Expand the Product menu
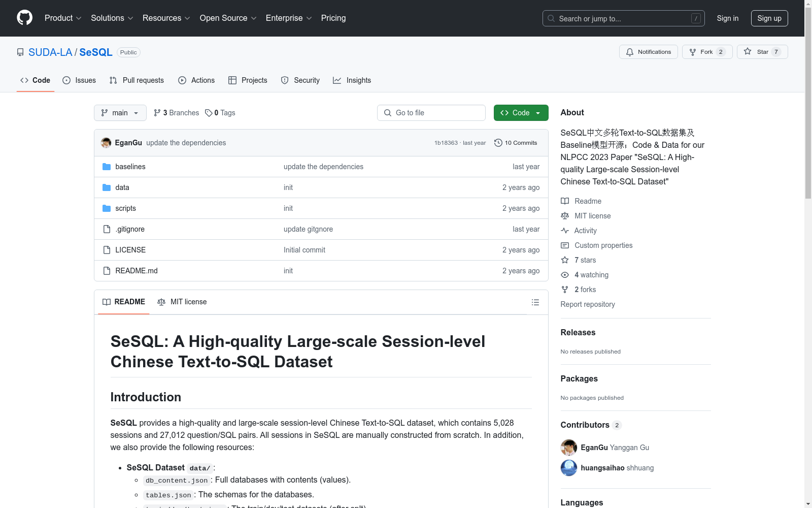The image size is (812, 508). (63, 18)
